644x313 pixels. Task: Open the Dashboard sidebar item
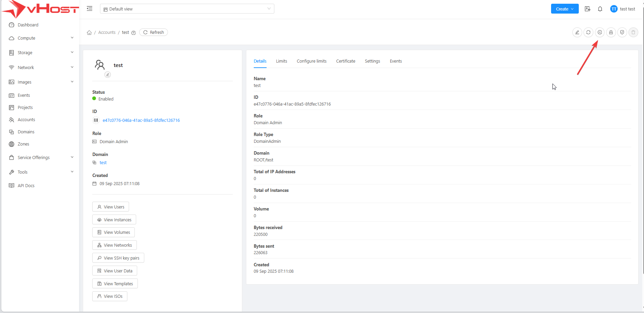point(28,25)
